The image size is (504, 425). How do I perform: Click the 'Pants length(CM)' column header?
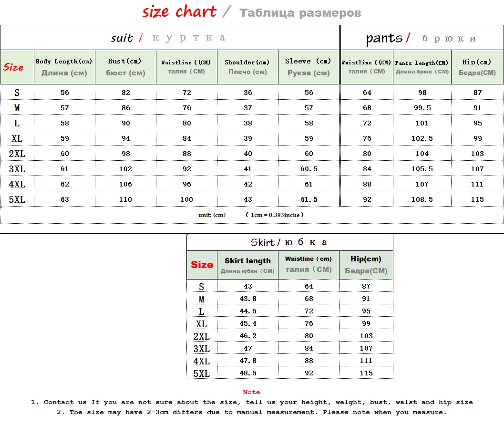click(x=422, y=67)
